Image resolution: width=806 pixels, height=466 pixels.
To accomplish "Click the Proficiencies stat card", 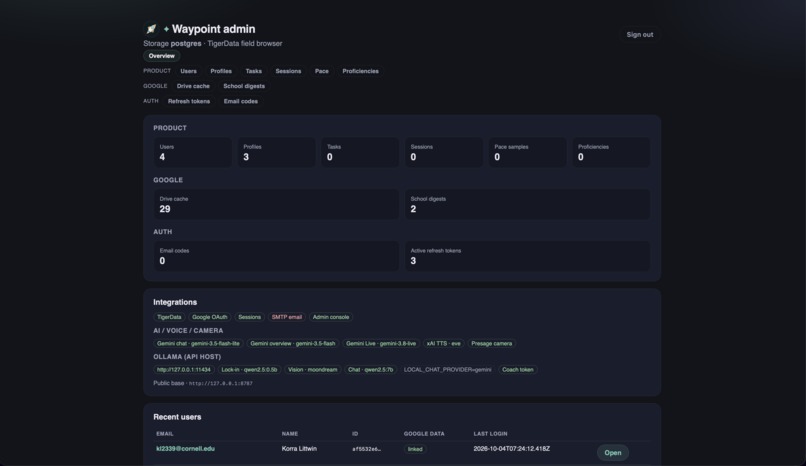I will 611,152.
